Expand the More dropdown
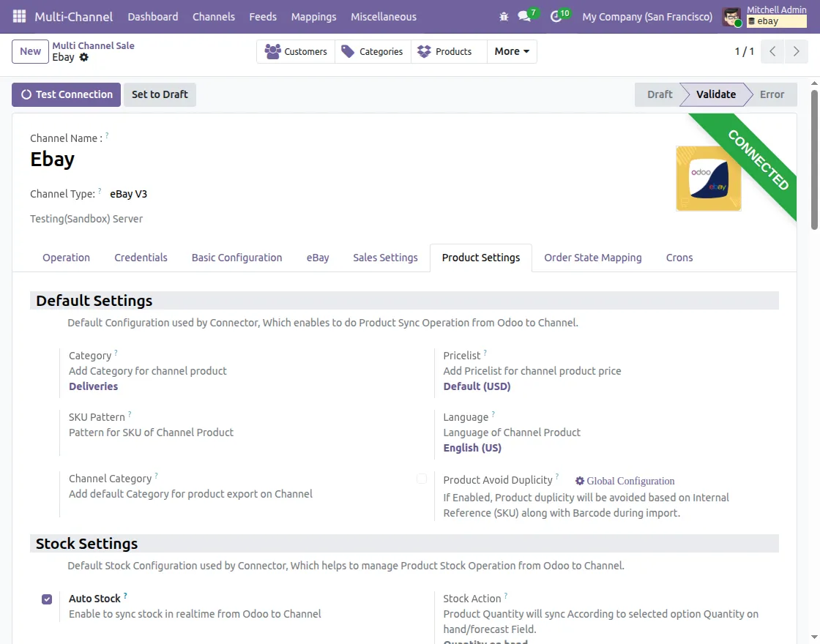This screenshot has width=820, height=644. tap(512, 51)
